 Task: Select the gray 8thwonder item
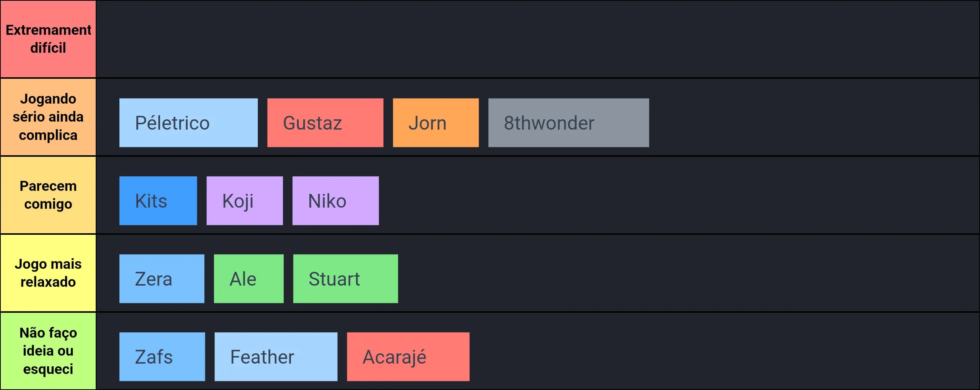568,123
